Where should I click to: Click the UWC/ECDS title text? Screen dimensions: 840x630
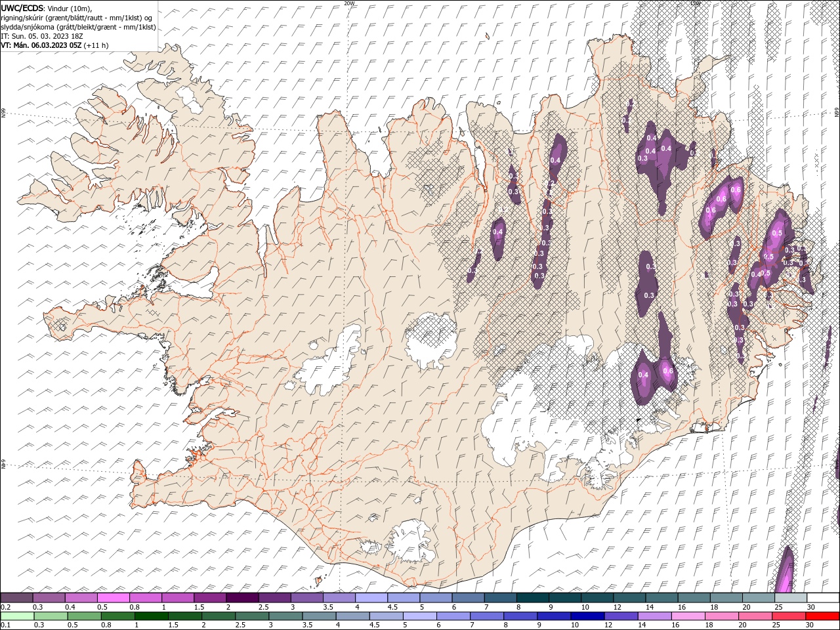(22, 7)
